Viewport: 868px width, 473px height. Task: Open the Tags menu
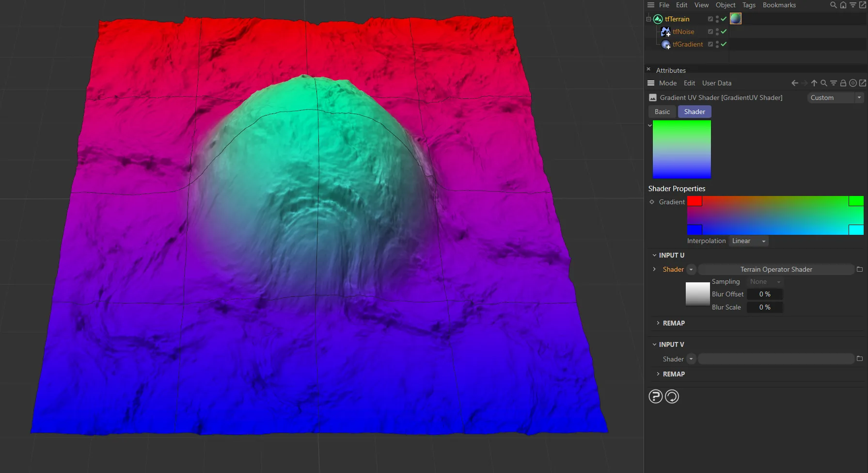click(x=748, y=5)
